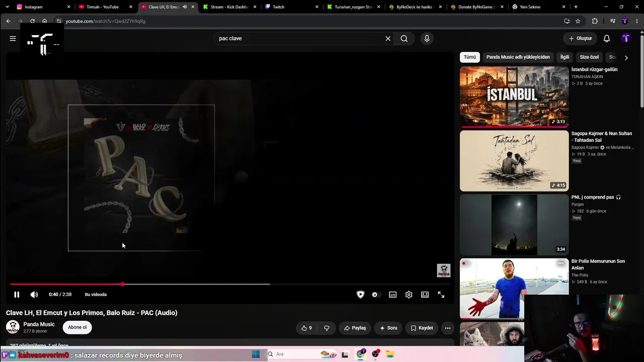
Task: Switch to the Twitch tab
Action: pyautogui.click(x=291, y=7)
